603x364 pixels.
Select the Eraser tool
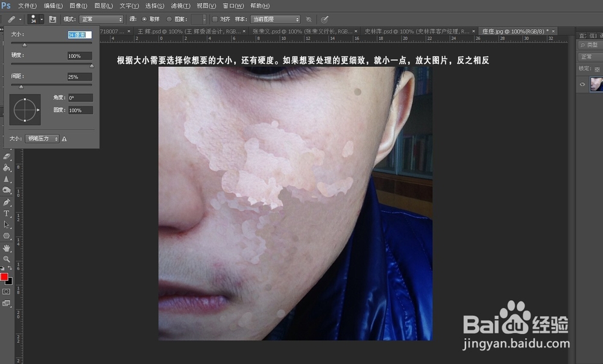click(x=6, y=155)
